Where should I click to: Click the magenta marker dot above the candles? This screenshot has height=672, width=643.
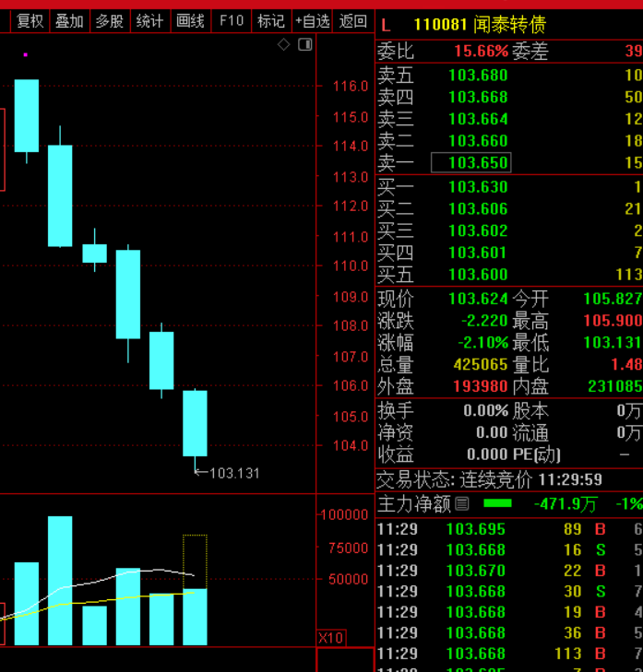(x=25, y=55)
